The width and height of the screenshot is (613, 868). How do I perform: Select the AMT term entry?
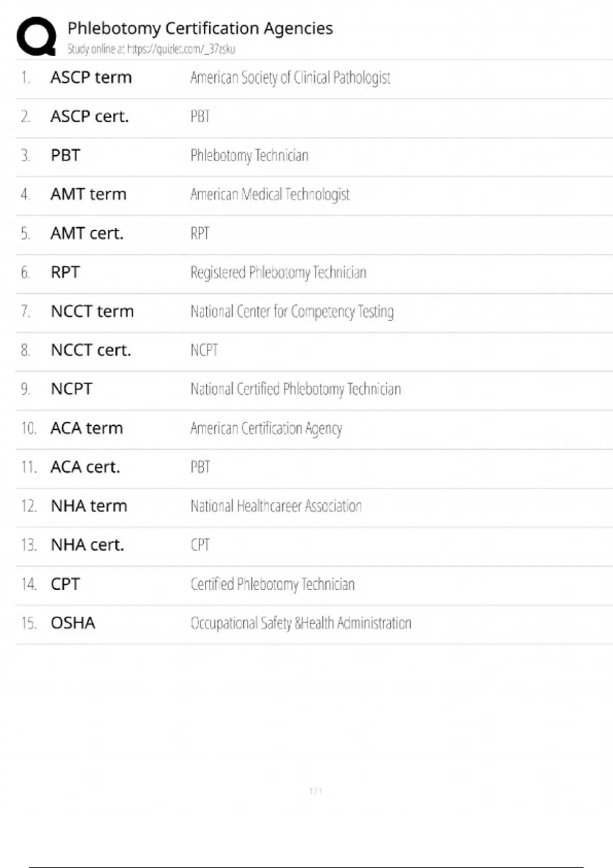pyautogui.click(x=88, y=195)
